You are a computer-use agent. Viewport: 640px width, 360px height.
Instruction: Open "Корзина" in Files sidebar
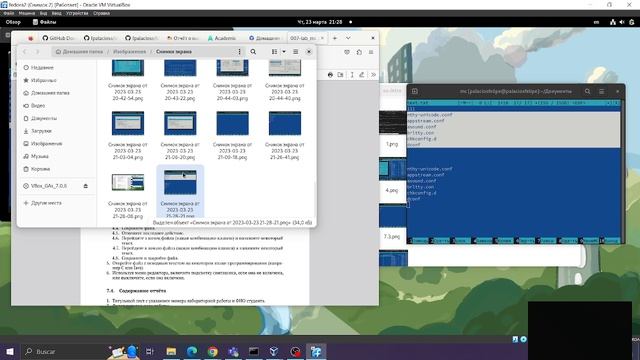37,169
